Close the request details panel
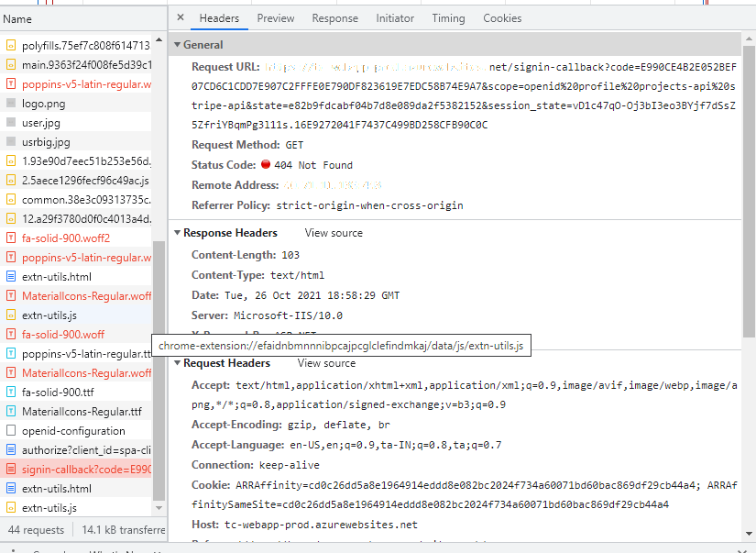 tap(181, 17)
